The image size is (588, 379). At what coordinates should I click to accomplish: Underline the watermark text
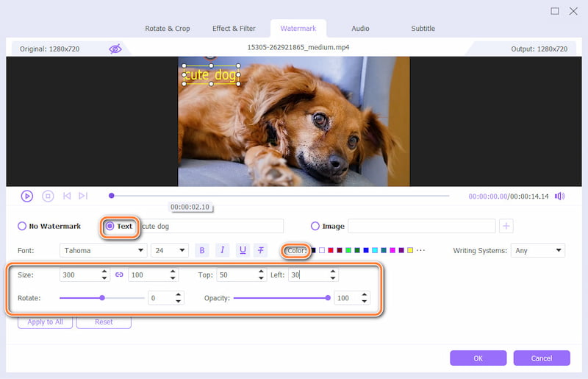pos(243,250)
